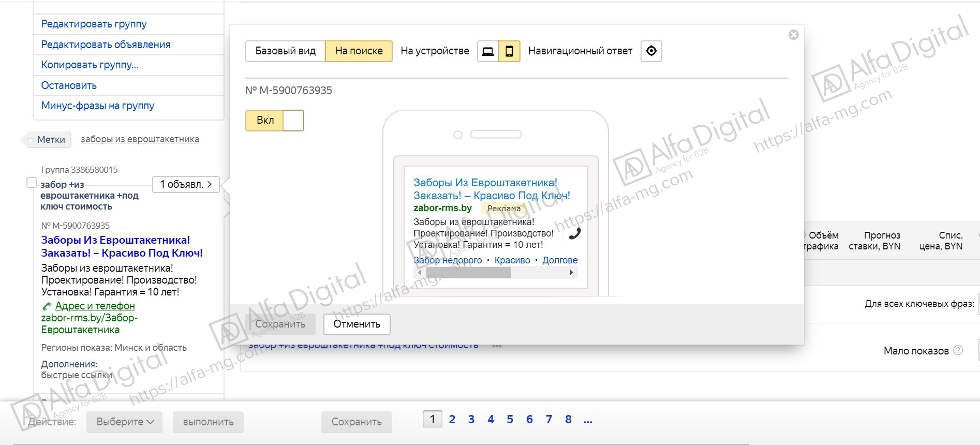Click preview ad headline in phone mockup
This screenshot has width=980, height=445.
pos(492,189)
